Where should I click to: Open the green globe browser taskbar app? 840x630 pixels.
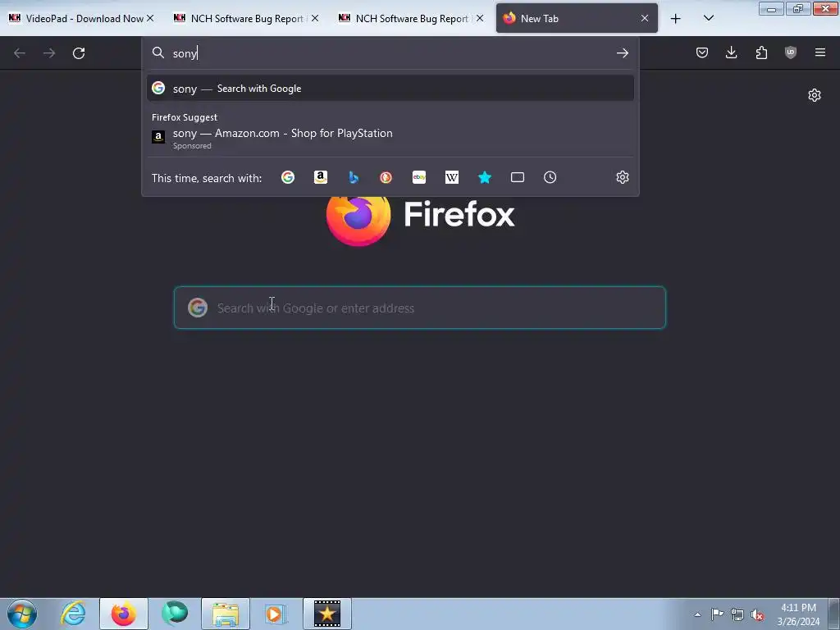[175, 614]
